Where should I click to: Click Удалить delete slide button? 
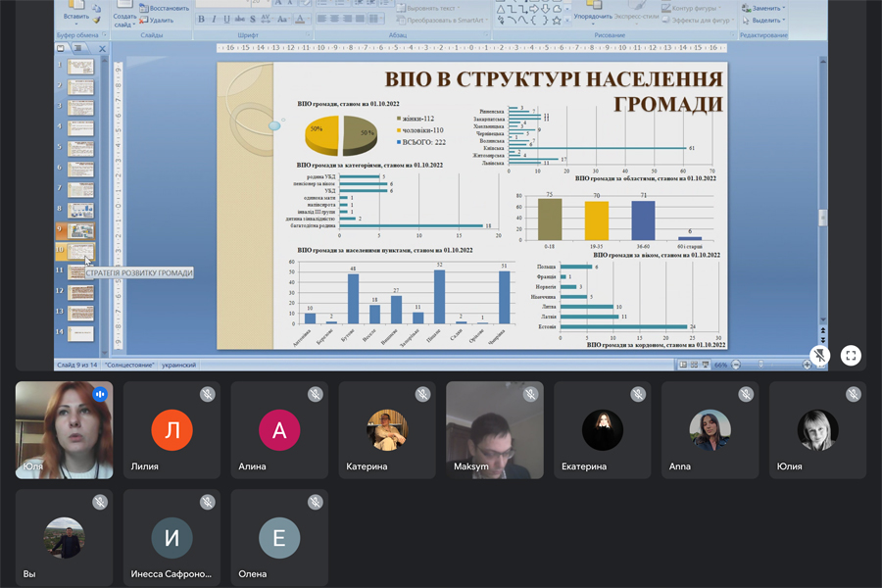(x=157, y=21)
